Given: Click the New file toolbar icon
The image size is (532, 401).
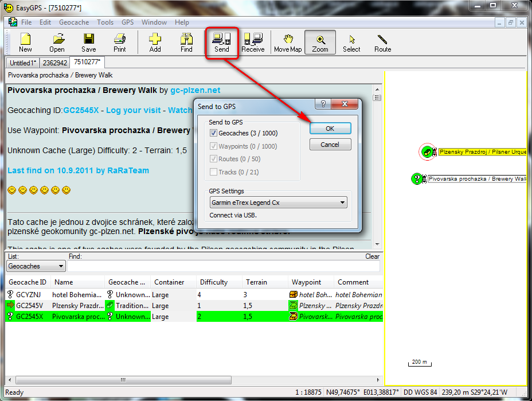Looking at the screenshot, I should (x=25, y=42).
